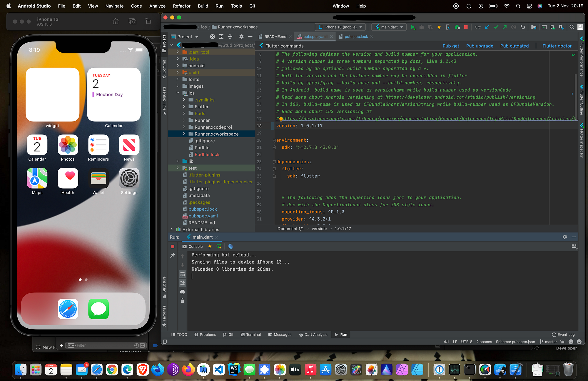The width and height of the screenshot is (588, 381).
Task: Open SDK Manager icon in toolbar
Action: pyautogui.click(x=561, y=27)
